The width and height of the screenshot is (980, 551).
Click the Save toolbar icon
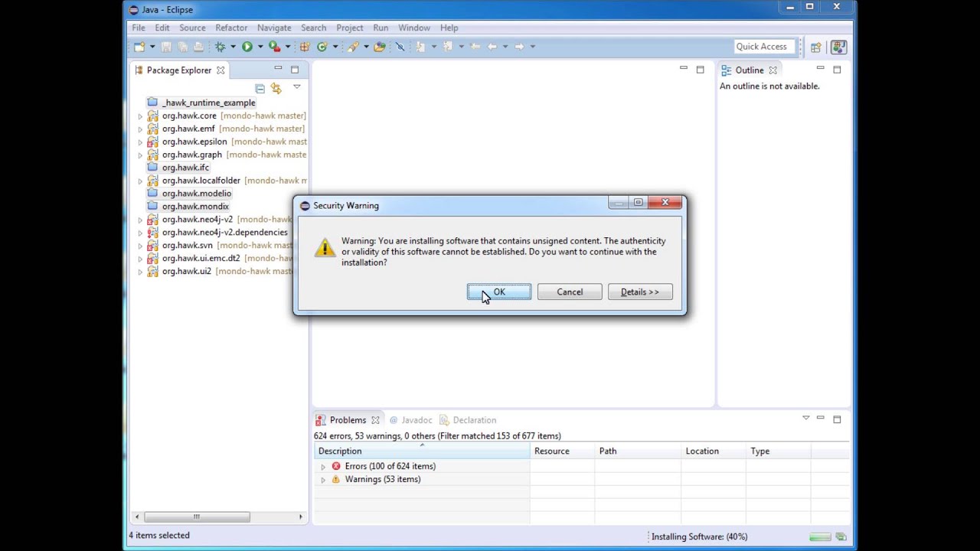point(166,47)
